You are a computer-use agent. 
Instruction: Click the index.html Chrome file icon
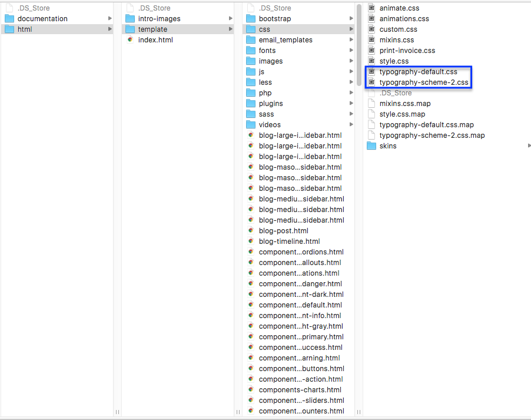tap(130, 40)
